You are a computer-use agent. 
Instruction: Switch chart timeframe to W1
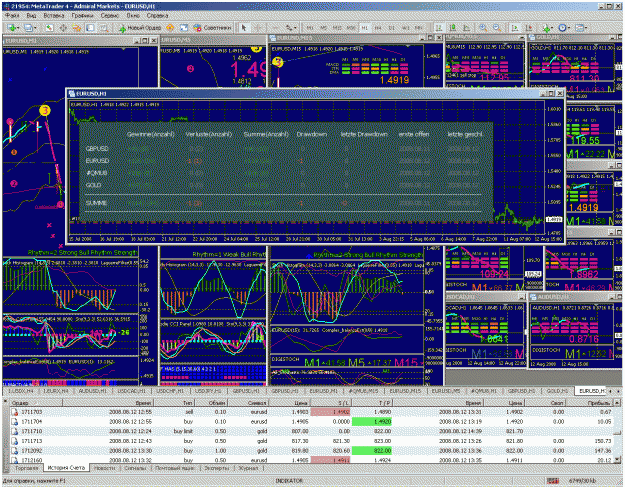(x=405, y=27)
